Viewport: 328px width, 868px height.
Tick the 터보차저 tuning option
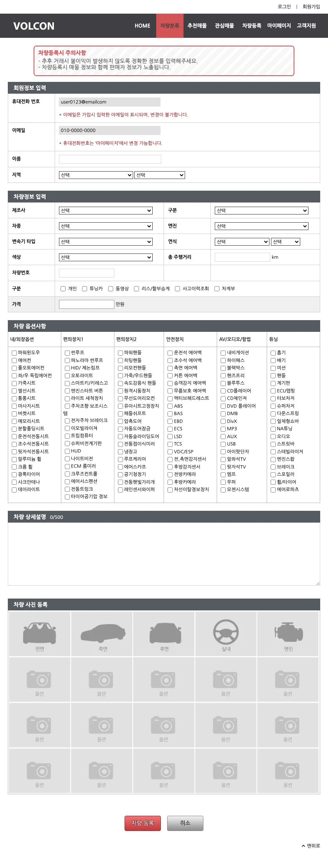(273, 399)
